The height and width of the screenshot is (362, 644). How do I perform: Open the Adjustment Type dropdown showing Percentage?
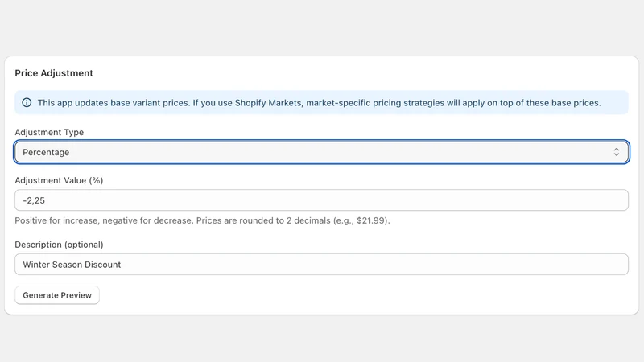coord(321,152)
